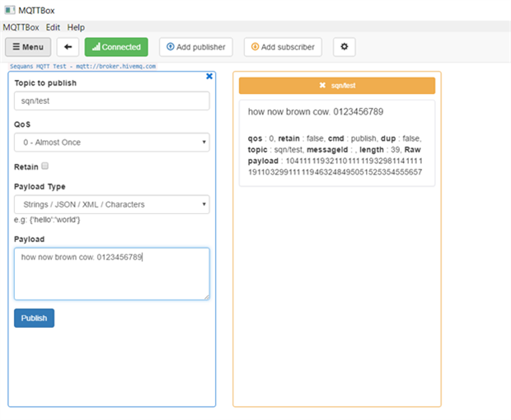Image resolution: width=511 pixels, height=420 pixels.
Task: Click Add subscriber button
Action: [282, 47]
